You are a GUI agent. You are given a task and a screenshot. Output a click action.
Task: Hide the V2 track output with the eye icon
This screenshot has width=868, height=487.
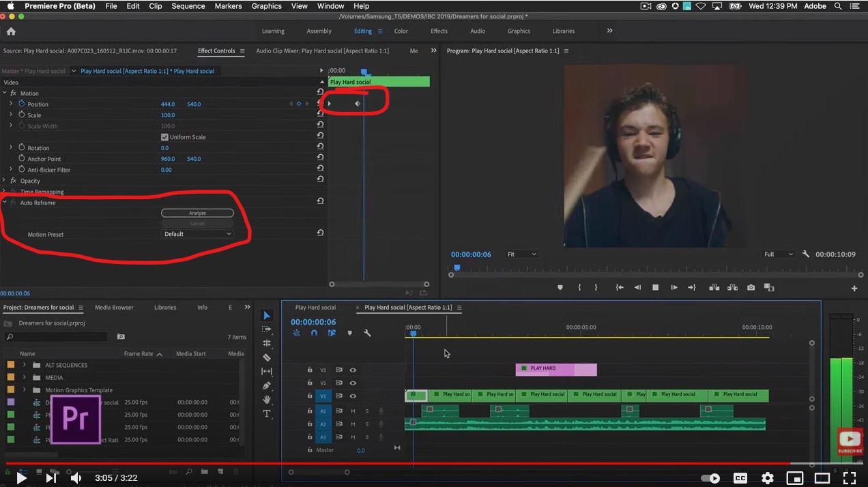[353, 383]
